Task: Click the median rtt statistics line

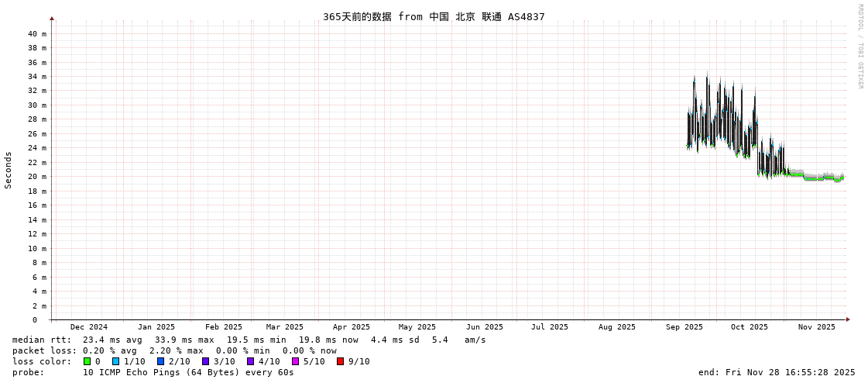Action: [249, 340]
